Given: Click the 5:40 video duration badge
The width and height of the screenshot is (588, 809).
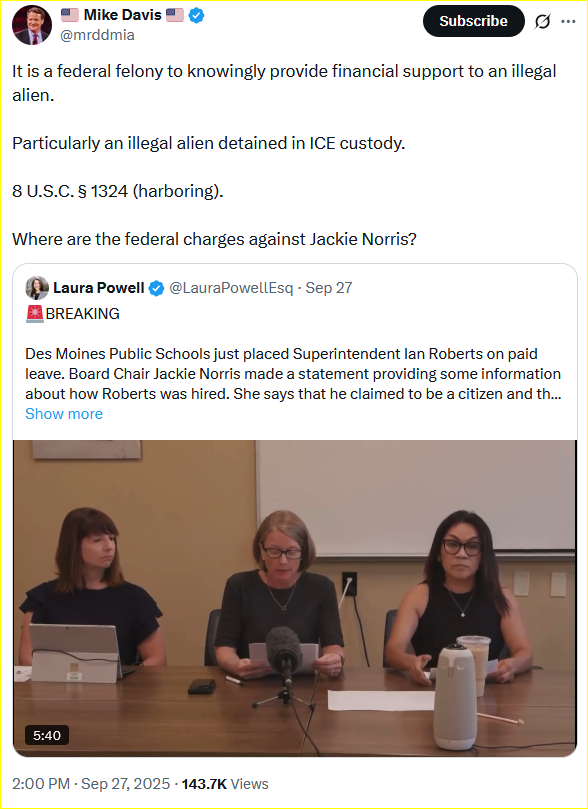Looking at the screenshot, I should click(47, 735).
